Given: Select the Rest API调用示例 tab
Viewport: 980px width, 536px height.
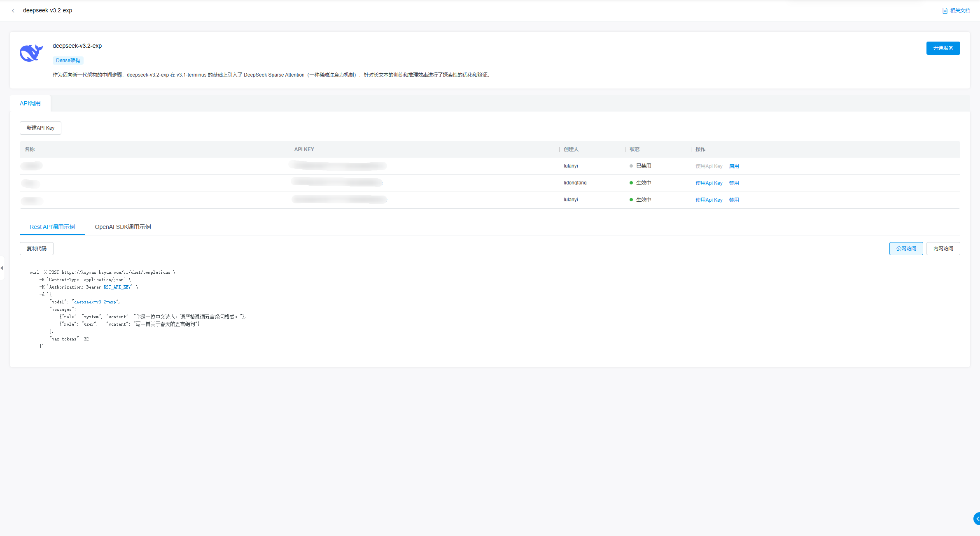Looking at the screenshot, I should pos(52,227).
